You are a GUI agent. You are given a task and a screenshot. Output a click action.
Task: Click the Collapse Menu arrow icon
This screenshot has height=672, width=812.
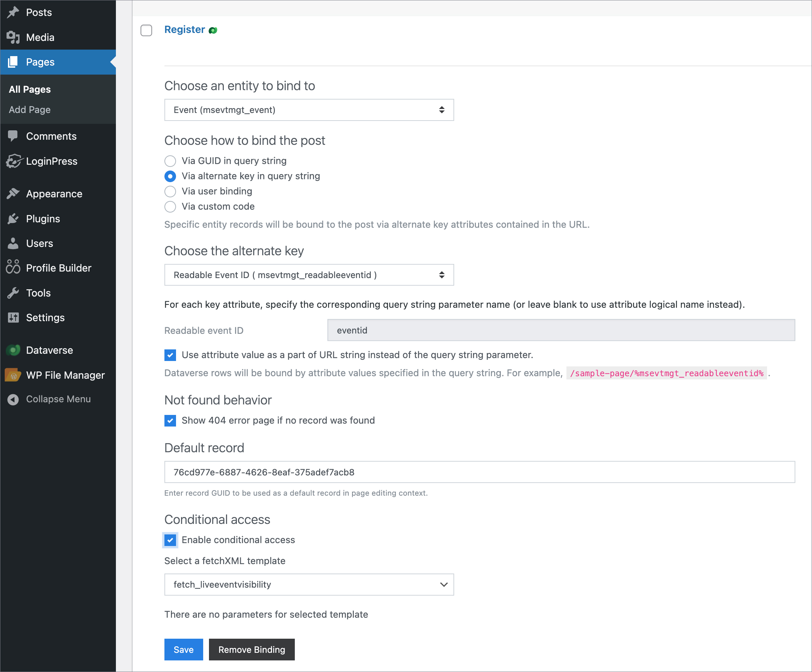[x=13, y=399]
